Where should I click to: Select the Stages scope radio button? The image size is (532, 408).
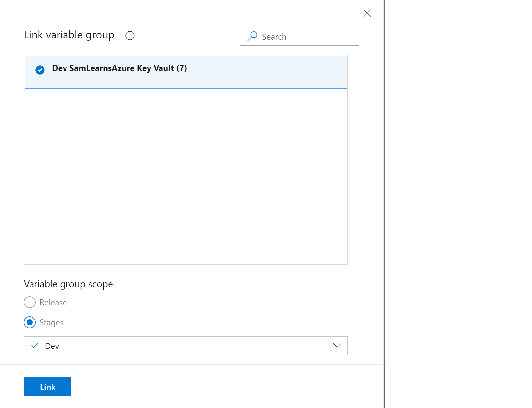point(30,322)
